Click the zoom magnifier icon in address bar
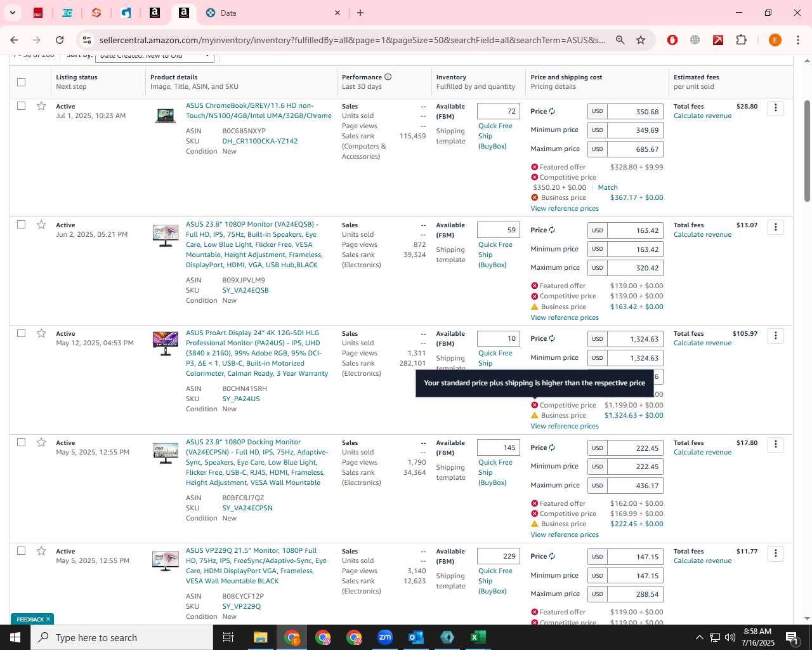 (x=620, y=40)
